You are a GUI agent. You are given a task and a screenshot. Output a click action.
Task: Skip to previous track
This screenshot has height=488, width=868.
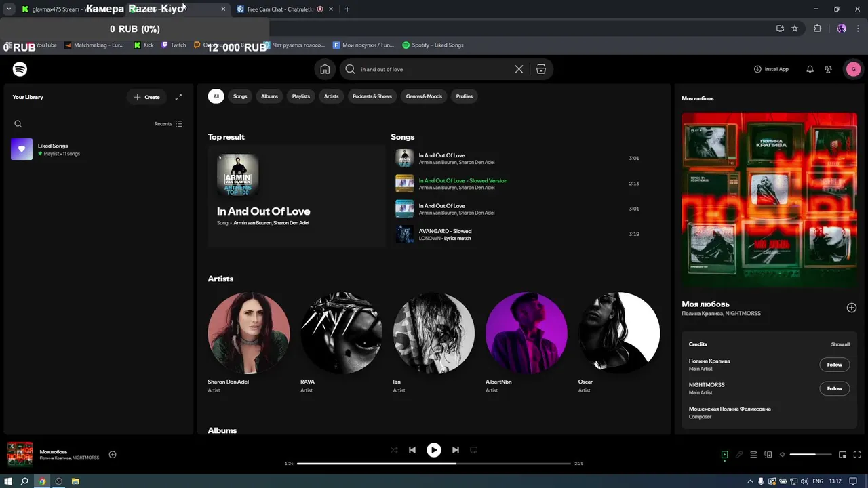tap(412, 450)
